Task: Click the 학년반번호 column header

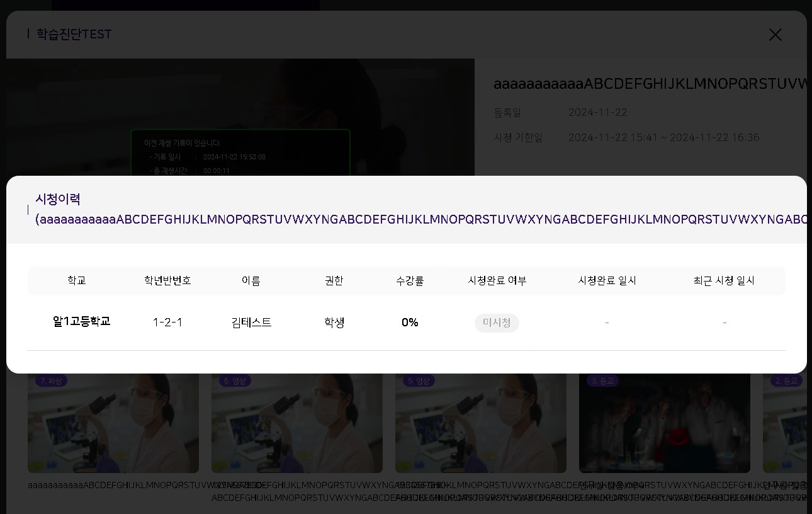Action: point(167,281)
